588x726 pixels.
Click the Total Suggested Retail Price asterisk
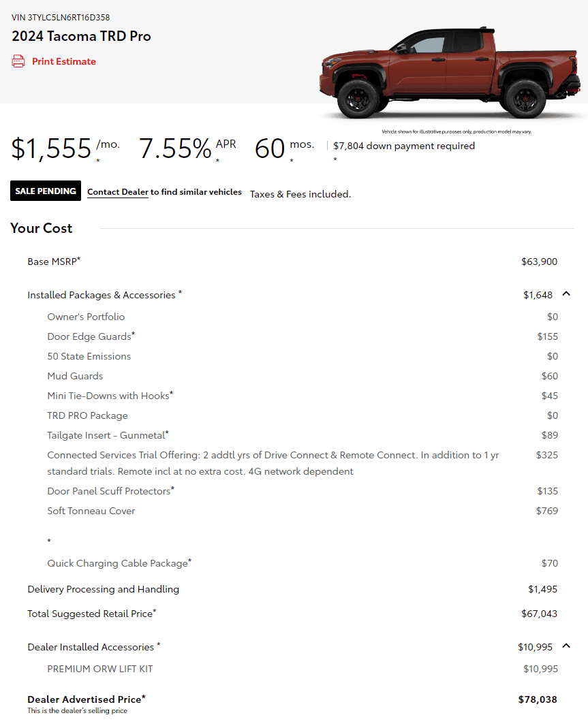point(155,611)
